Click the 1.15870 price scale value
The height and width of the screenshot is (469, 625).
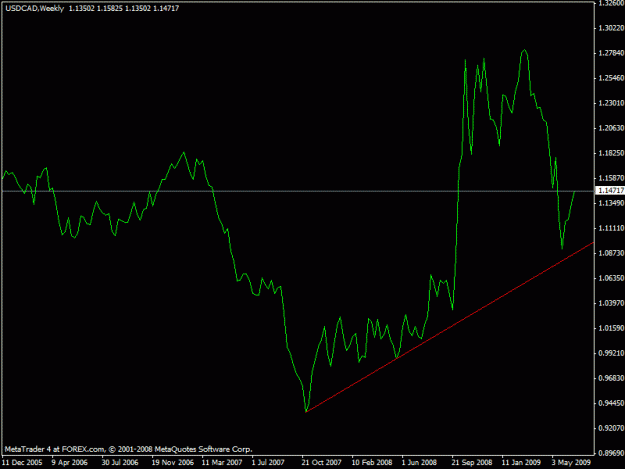pos(611,179)
